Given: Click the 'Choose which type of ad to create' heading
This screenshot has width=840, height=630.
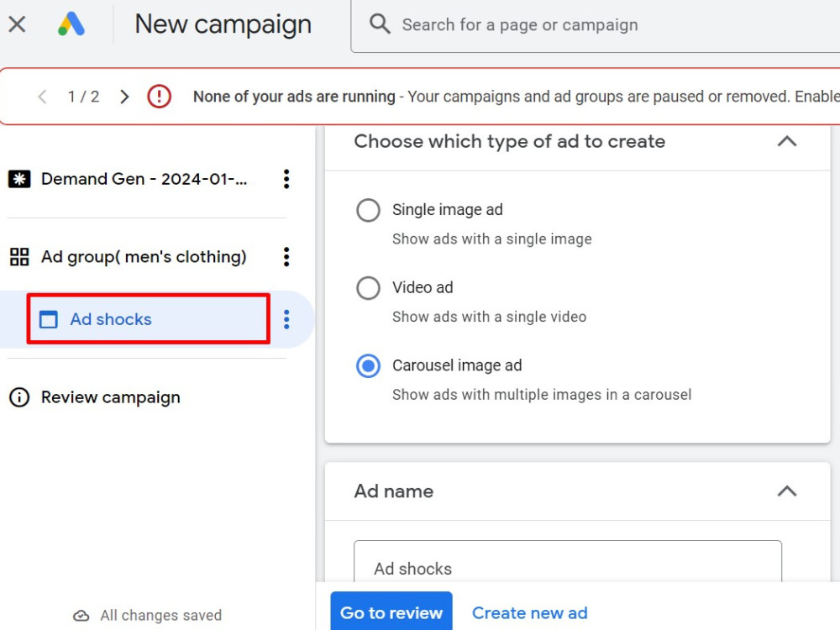Looking at the screenshot, I should click(510, 141).
